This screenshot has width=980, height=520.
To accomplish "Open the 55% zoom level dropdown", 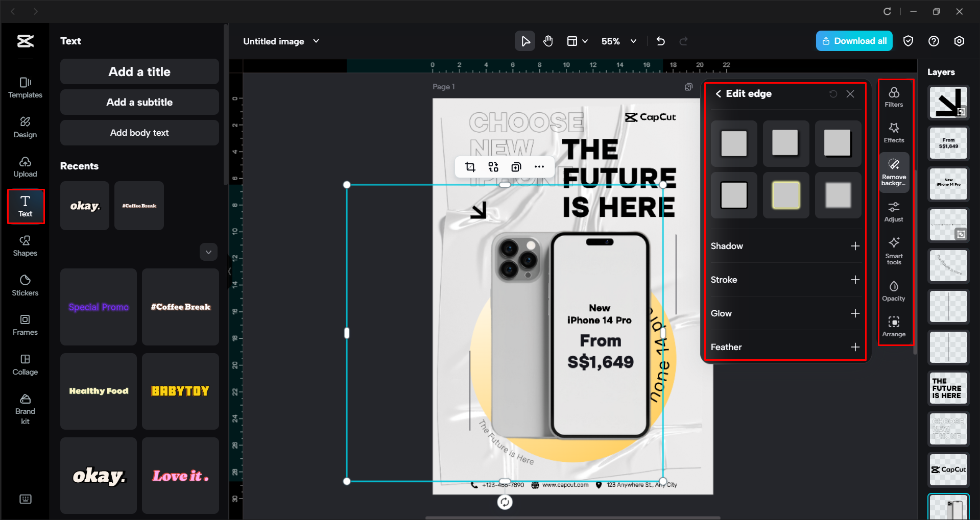I will [619, 41].
